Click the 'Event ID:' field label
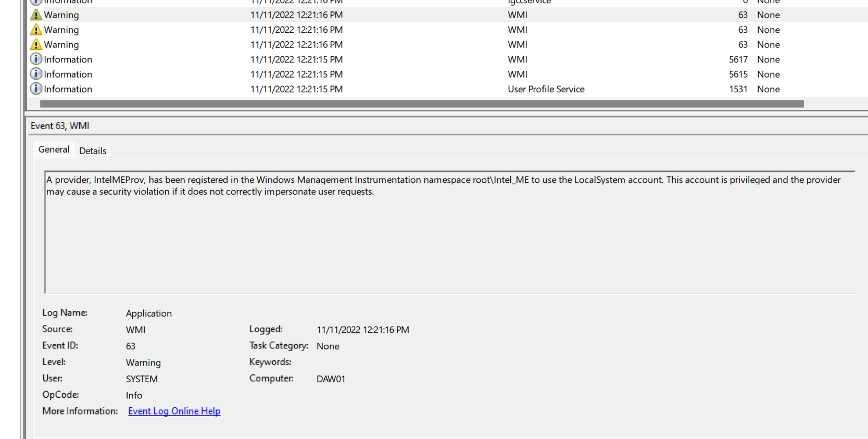The height and width of the screenshot is (439, 868). coord(60,345)
